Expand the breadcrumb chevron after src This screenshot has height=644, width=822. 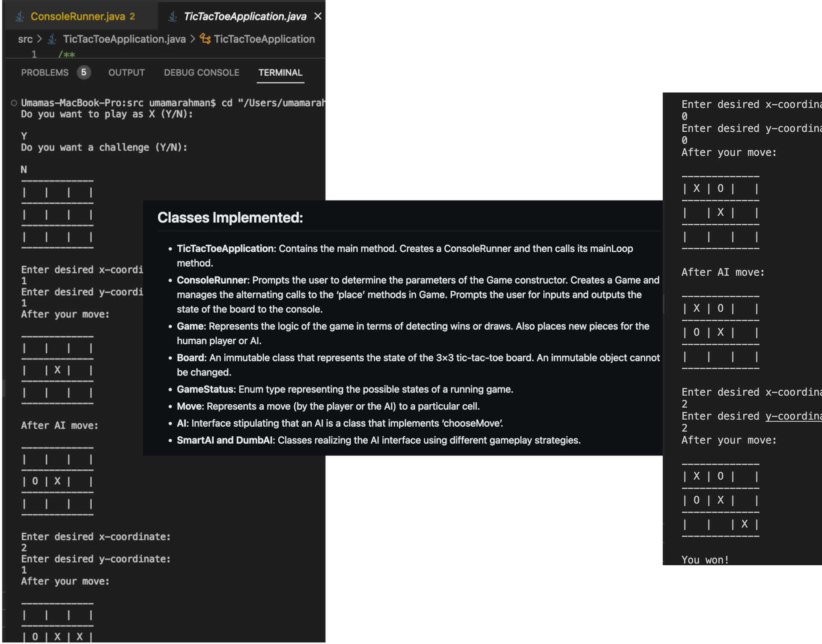click(x=39, y=39)
